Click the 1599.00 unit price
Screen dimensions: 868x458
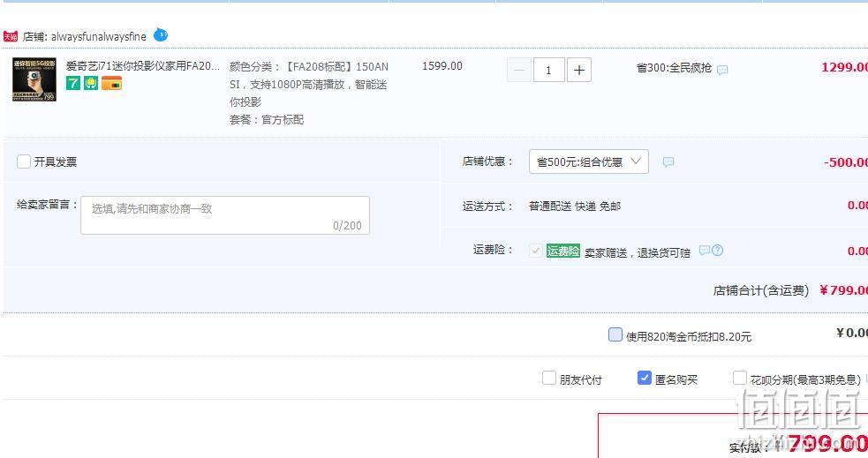(x=442, y=66)
